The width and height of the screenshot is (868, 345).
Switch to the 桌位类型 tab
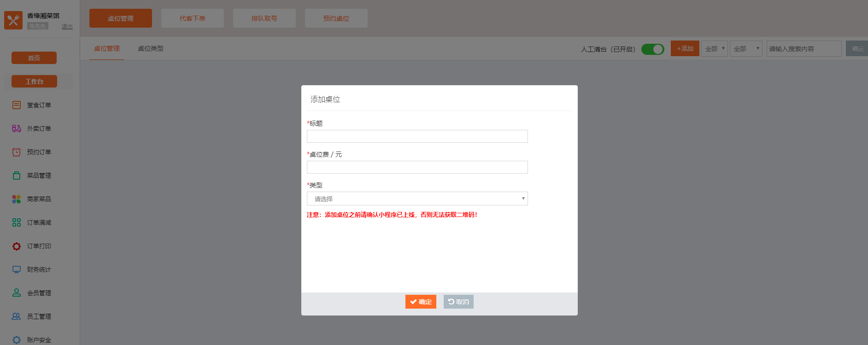pyautogui.click(x=151, y=48)
